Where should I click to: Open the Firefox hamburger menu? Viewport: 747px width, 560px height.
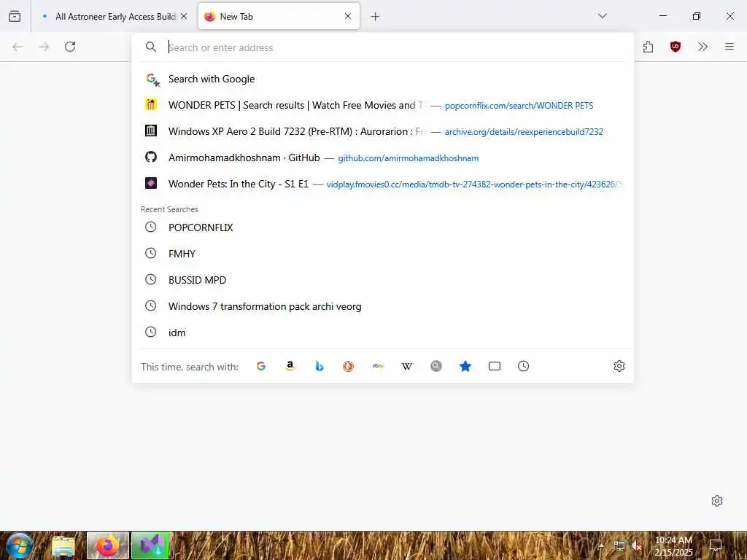point(729,47)
